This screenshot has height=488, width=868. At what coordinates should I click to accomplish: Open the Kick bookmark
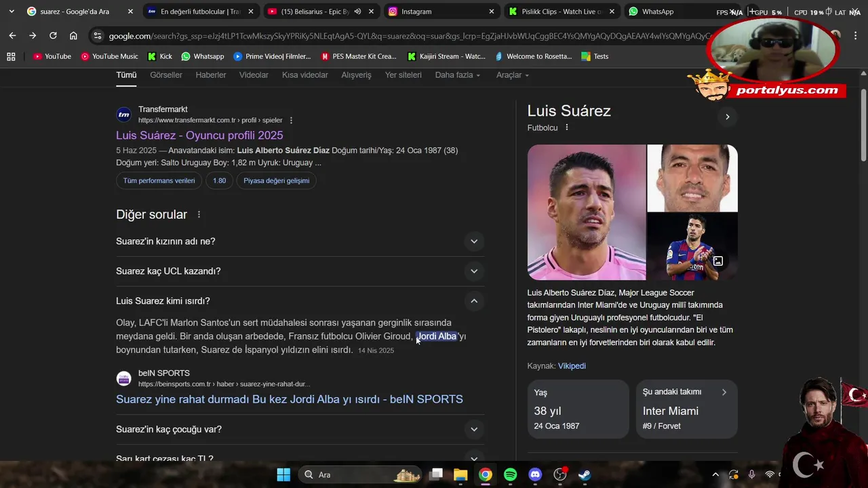coord(160,56)
